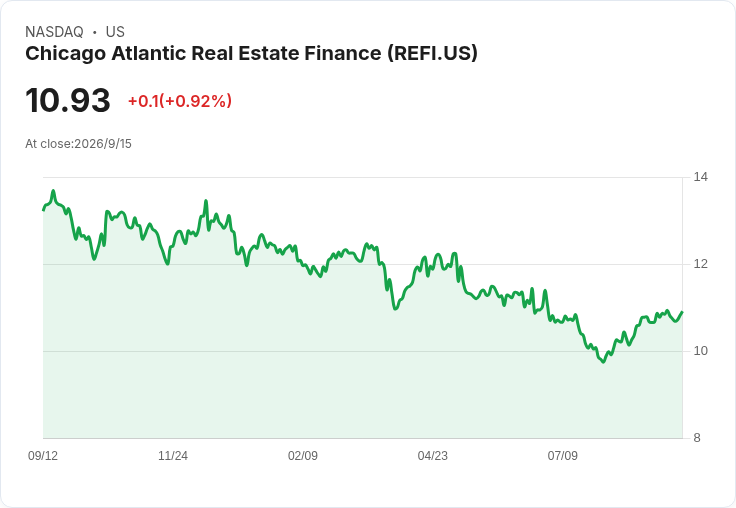The height and width of the screenshot is (508, 736).
Task: Click the current price 10.93
Action: coord(68,100)
